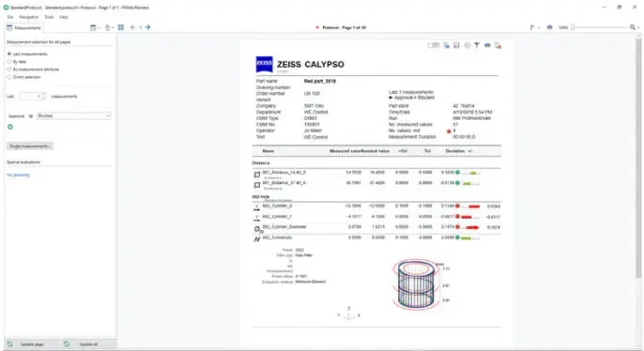
Task: Click the magnifier zoom icon
Action: [633, 27]
